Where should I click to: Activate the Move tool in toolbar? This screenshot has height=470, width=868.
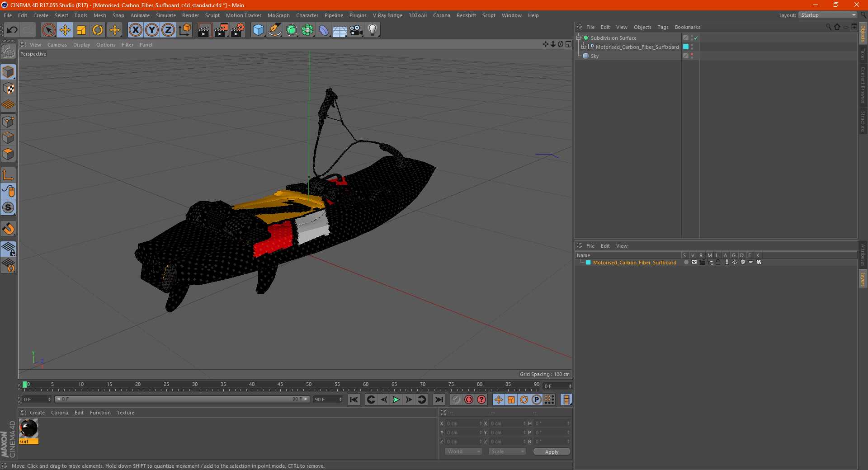click(65, 30)
